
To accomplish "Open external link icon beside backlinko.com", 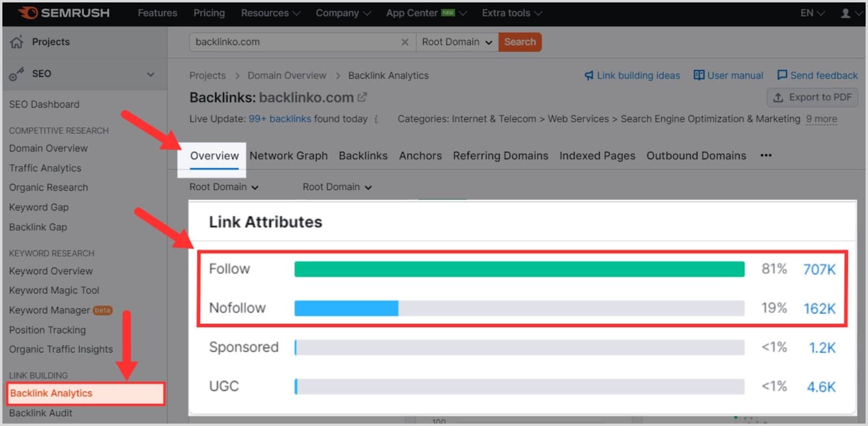I will [x=362, y=98].
